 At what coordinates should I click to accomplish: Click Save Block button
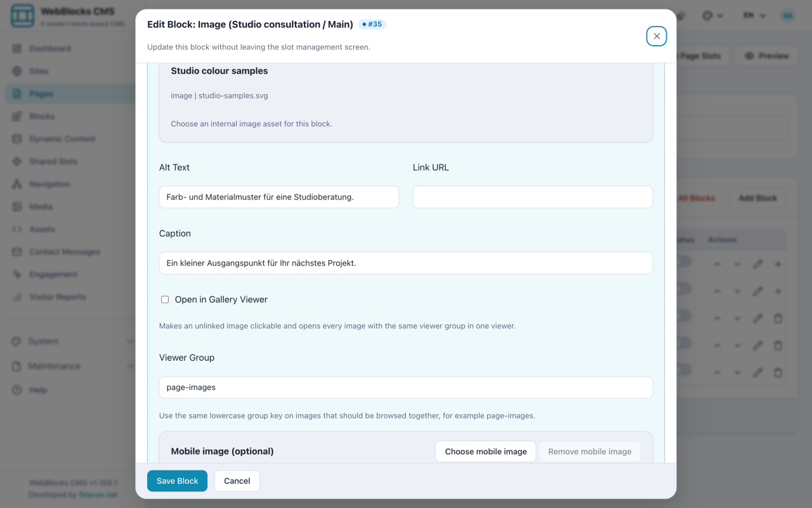click(x=178, y=481)
